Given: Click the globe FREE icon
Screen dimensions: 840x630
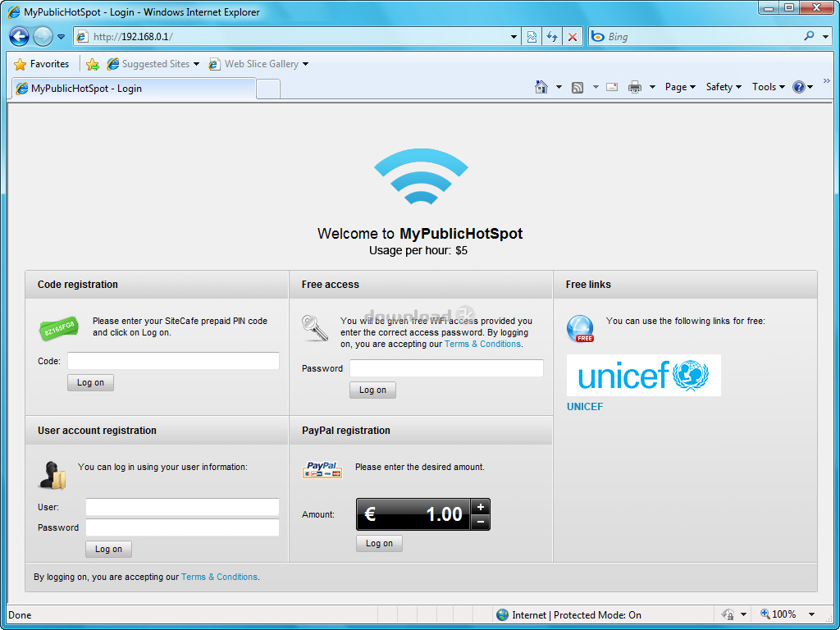Looking at the screenshot, I should [x=580, y=328].
